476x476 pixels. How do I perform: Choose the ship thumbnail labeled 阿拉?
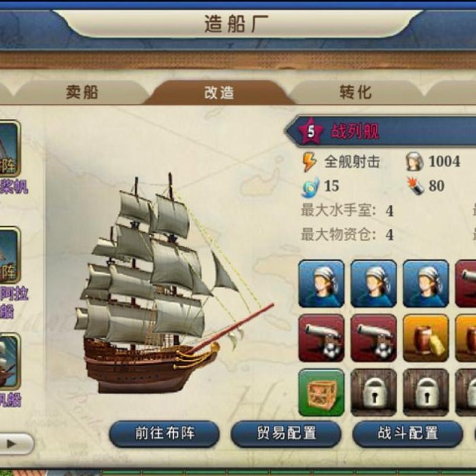pos(9,255)
